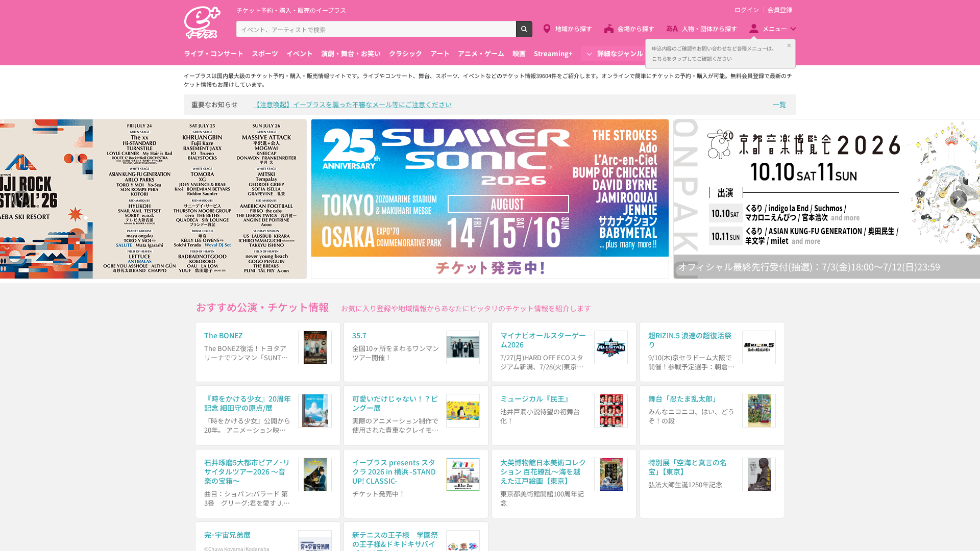Click the magnifier search button
980x551 pixels.
524,29
